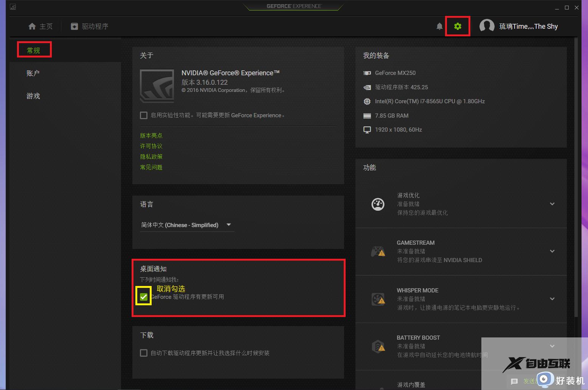Click the GAMESTREAM controller icon
Image resolution: width=588 pixels, height=390 pixels.
[x=379, y=251]
